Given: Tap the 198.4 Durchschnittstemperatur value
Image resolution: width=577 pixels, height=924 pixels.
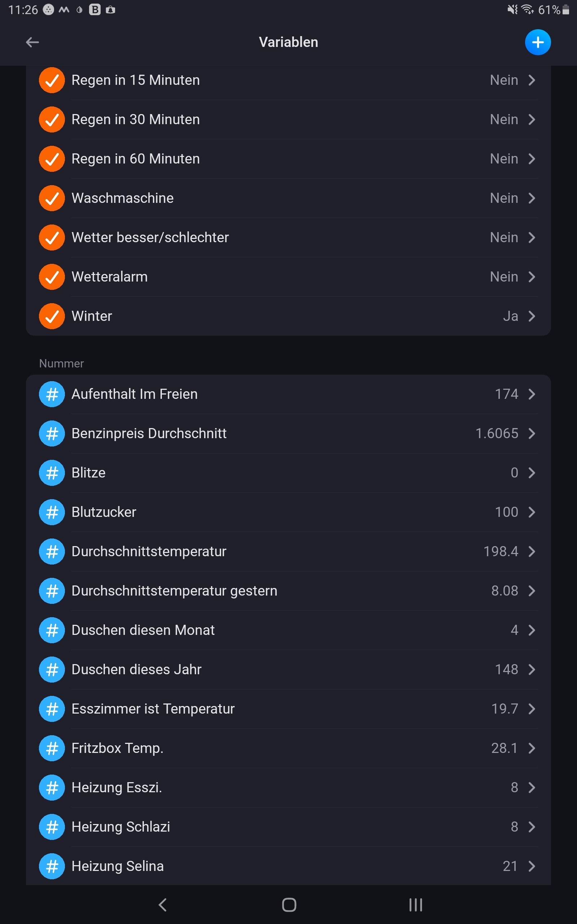Looking at the screenshot, I should tap(500, 552).
